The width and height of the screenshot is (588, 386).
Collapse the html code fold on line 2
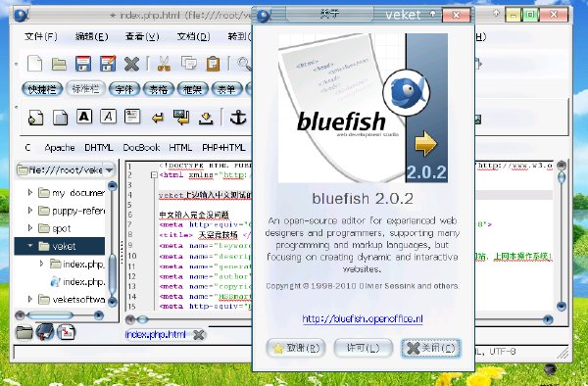tap(154, 175)
